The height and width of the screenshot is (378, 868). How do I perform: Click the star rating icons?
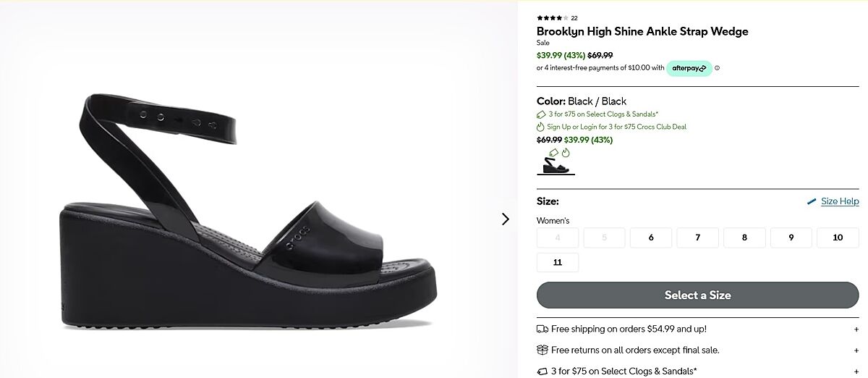(x=553, y=18)
